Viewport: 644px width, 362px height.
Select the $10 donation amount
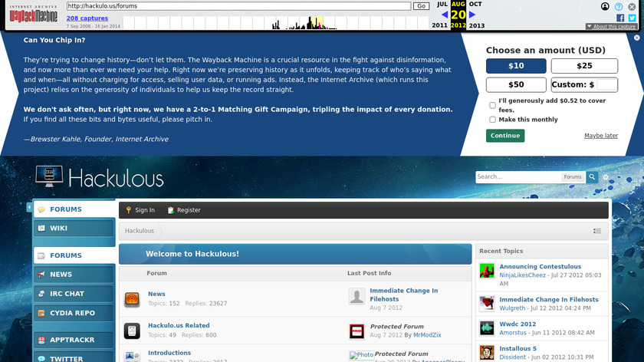point(516,66)
